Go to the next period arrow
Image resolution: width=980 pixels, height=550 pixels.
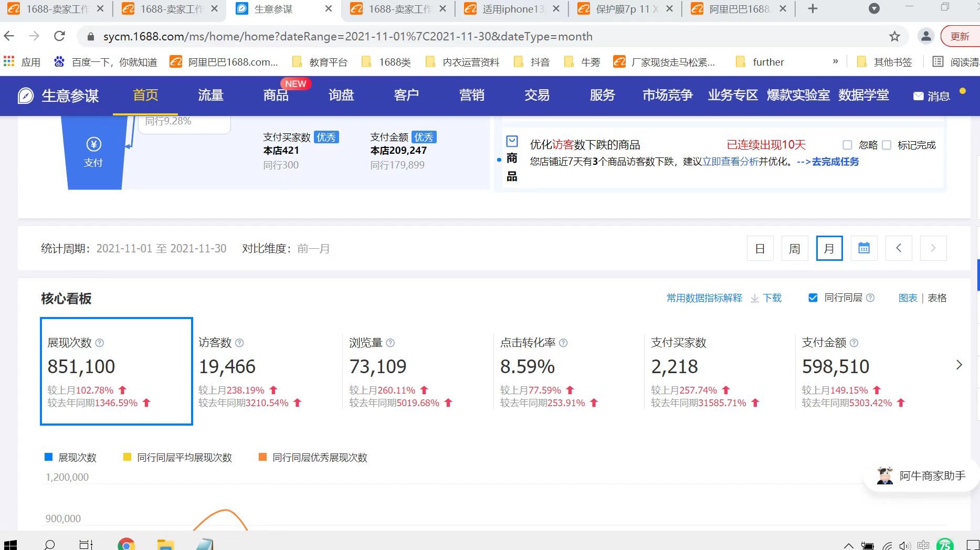pos(933,248)
